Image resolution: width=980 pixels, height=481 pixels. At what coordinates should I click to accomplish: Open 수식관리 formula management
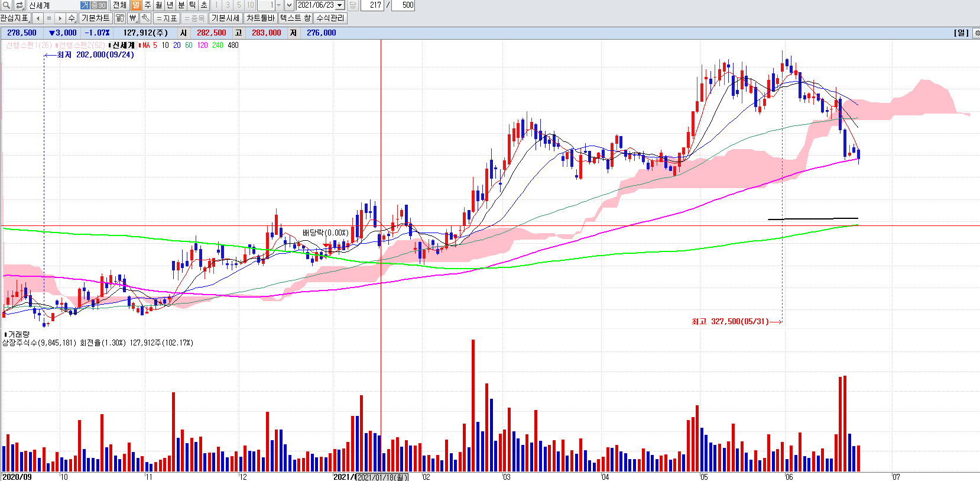(330, 18)
